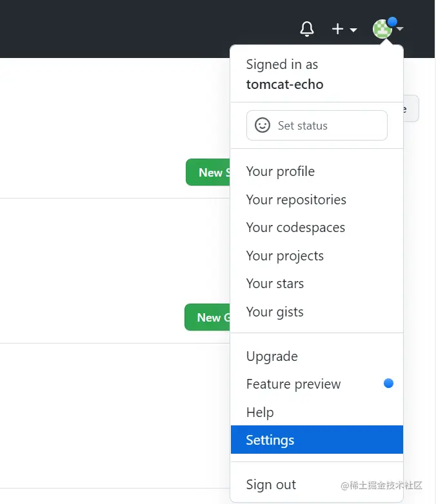Choose Upgrade in the user menu
436x504 pixels.
click(x=272, y=356)
